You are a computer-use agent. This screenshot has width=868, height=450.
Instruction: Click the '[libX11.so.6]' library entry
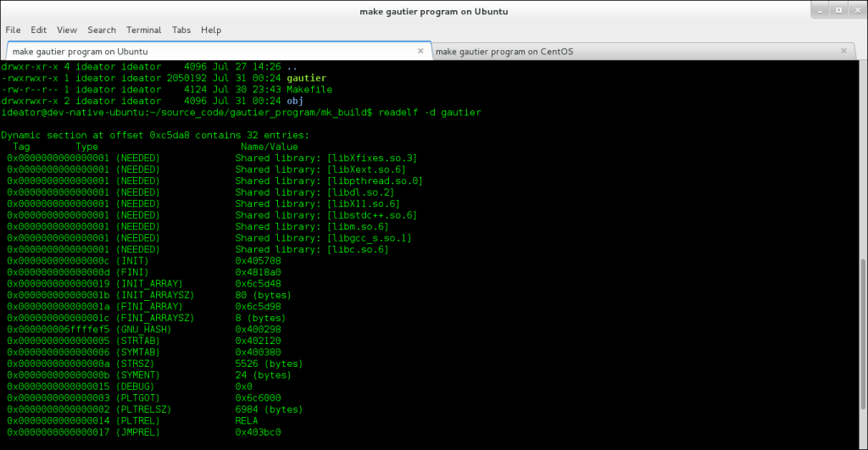point(363,203)
